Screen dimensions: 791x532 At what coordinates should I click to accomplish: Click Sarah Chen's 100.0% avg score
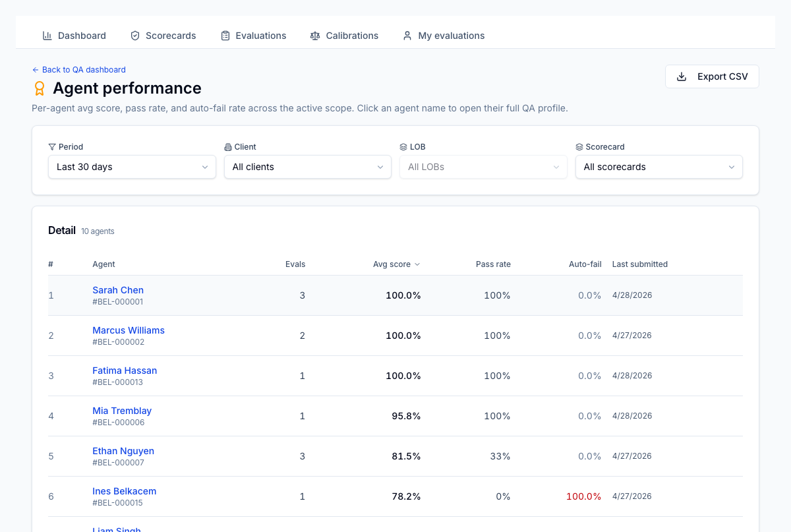[403, 295]
